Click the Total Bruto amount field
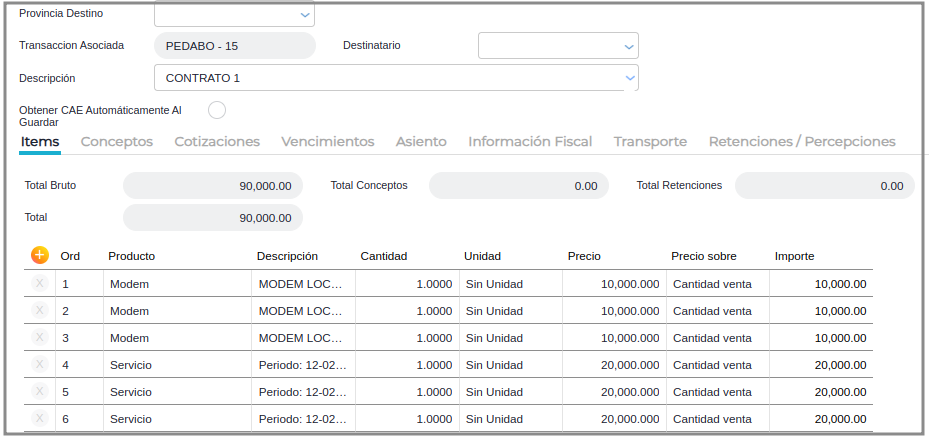This screenshot has height=441, width=929. point(213,186)
